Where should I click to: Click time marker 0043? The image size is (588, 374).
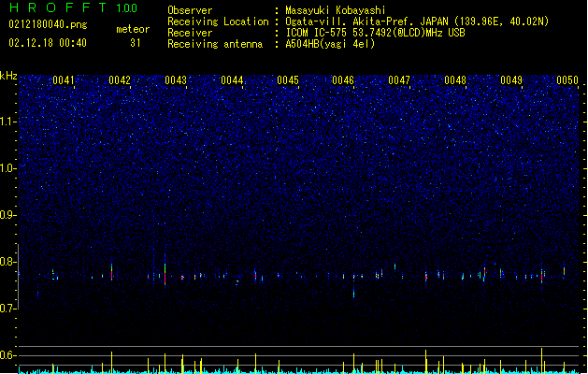click(x=176, y=79)
